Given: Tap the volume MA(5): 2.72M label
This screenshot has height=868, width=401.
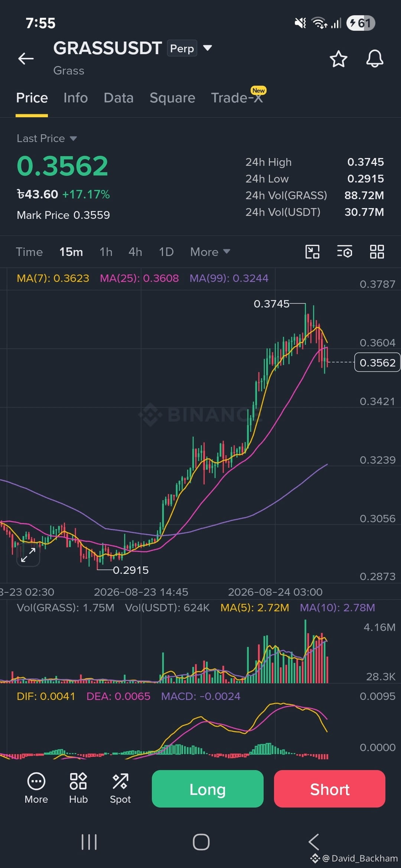Looking at the screenshot, I should pos(255,608).
